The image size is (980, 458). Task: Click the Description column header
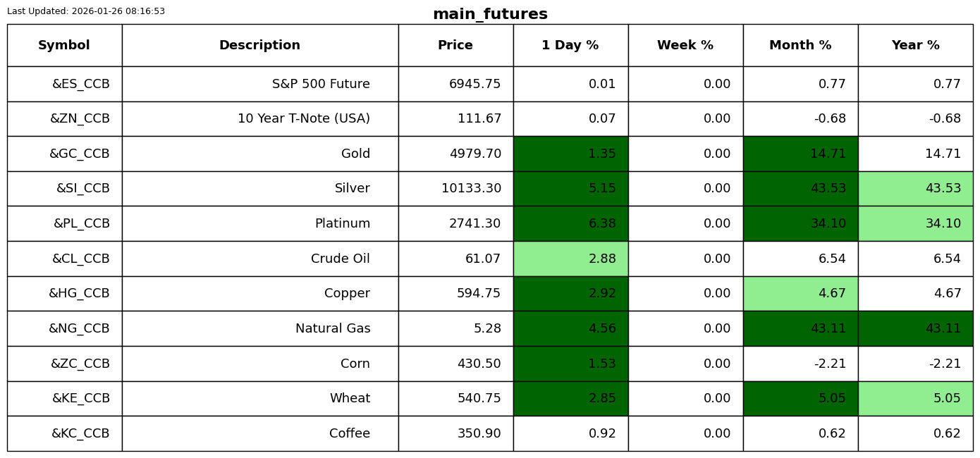(259, 46)
